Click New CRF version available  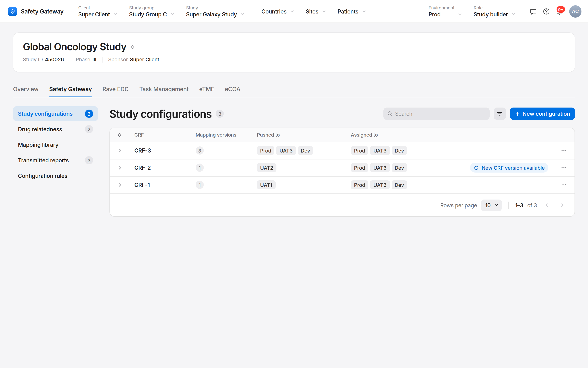coord(509,168)
